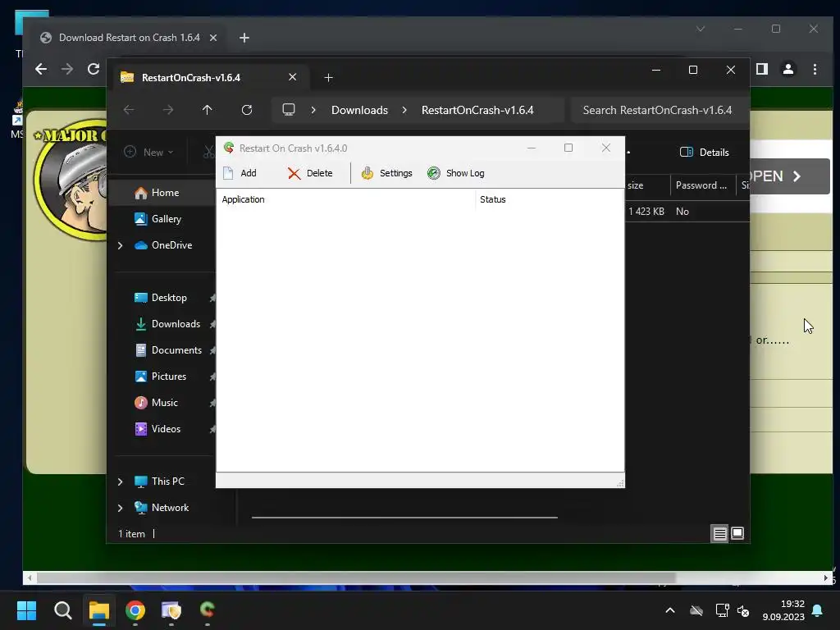
Task: Open Settings in Restart On Crash
Action: coord(387,173)
